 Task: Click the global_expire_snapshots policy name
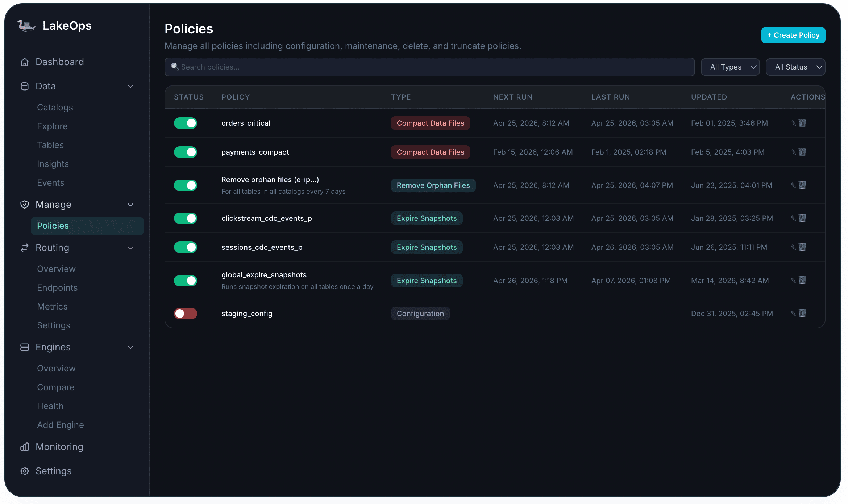click(x=264, y=275)
